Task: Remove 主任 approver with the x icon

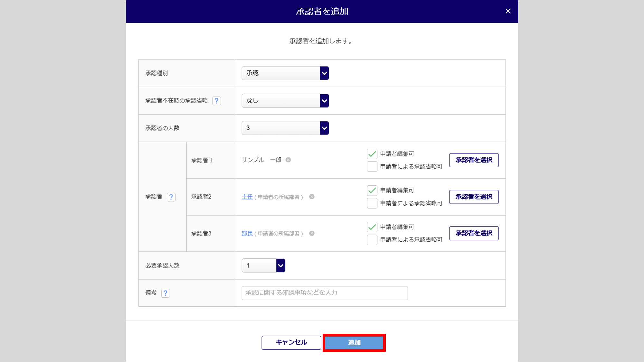Action: point(312,197)
